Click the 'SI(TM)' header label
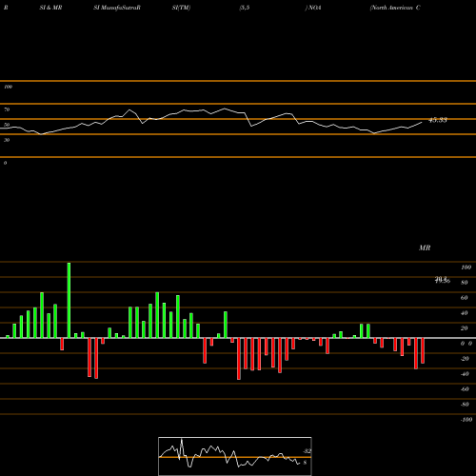This screenshot has height=476, width=476. coord(181,8)
